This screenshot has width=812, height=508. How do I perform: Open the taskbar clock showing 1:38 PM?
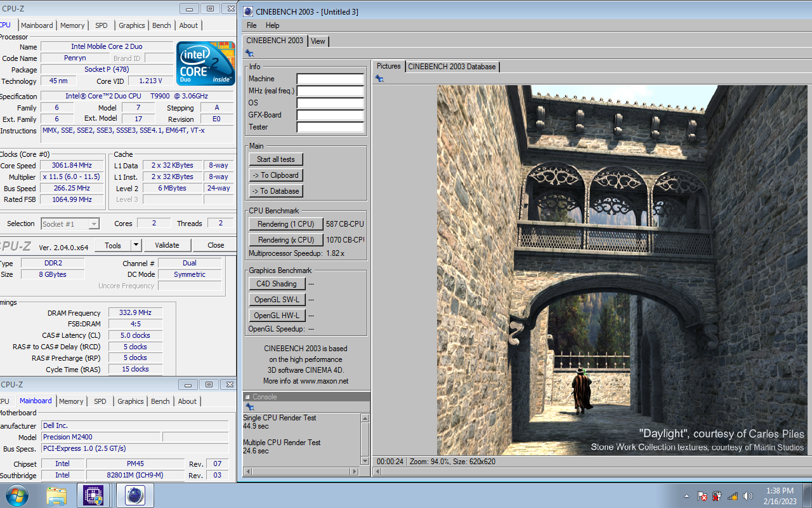[x=780, y=496]
